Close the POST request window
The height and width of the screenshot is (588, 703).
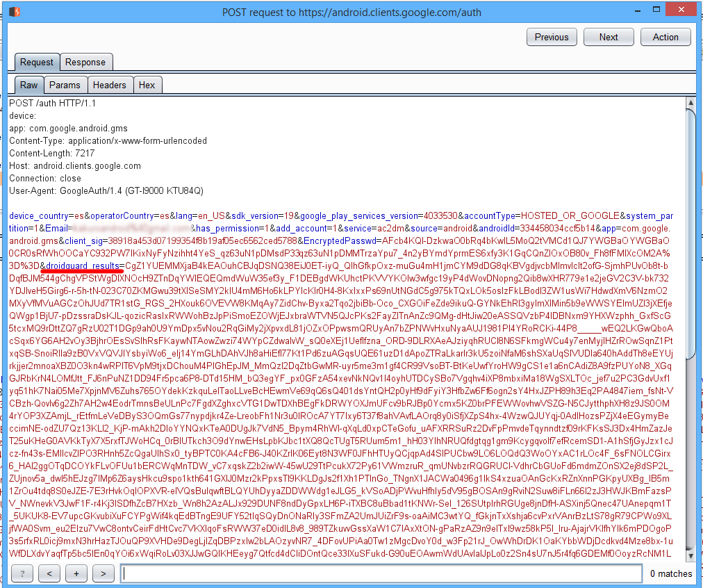click(681, 10)
